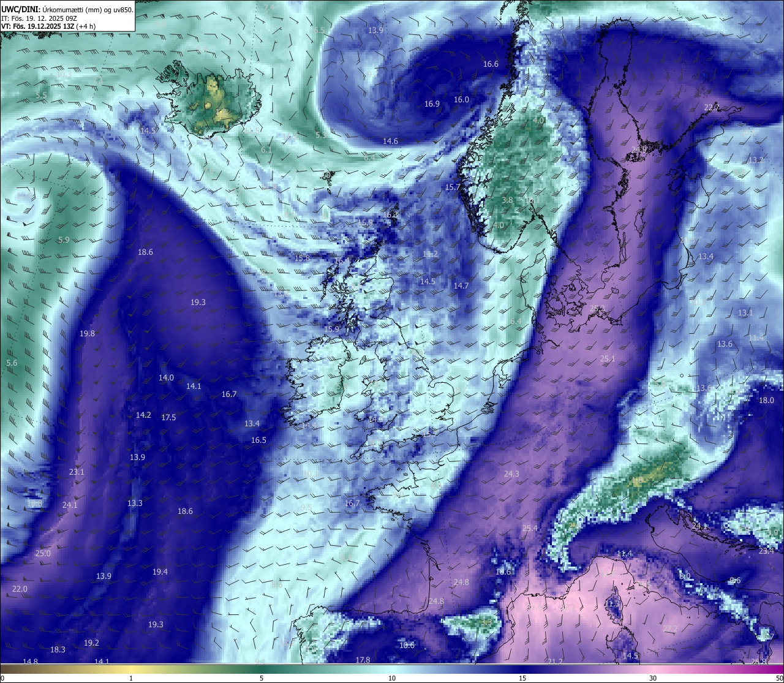The image size is (784, 683).
Task: Click the 19.8 value over the Atlantic
Action: (x=87, y=334)
